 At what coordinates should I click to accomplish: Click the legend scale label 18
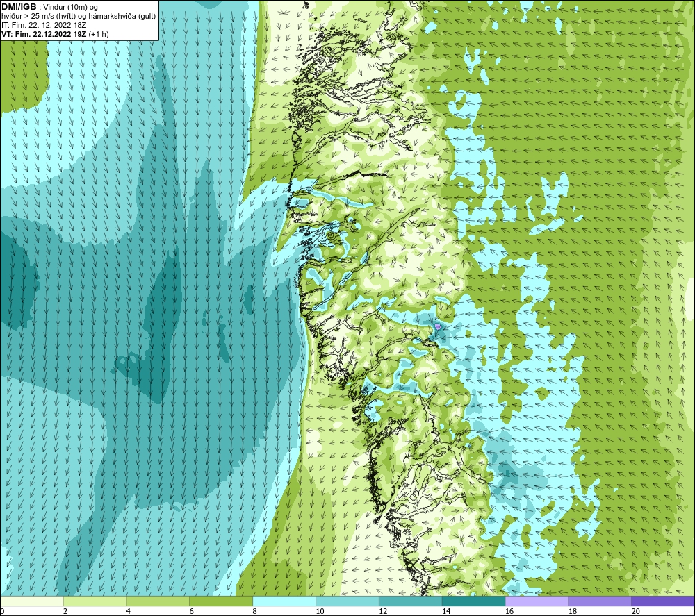573,611
